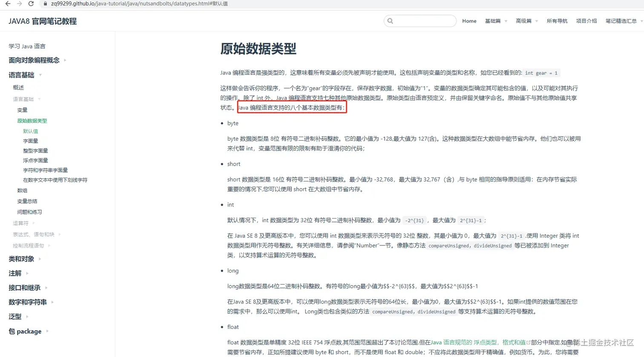This screenshot has width=644, height=357.
Task: Click the magnifier icon in the search box
Action: click(390, 21)
